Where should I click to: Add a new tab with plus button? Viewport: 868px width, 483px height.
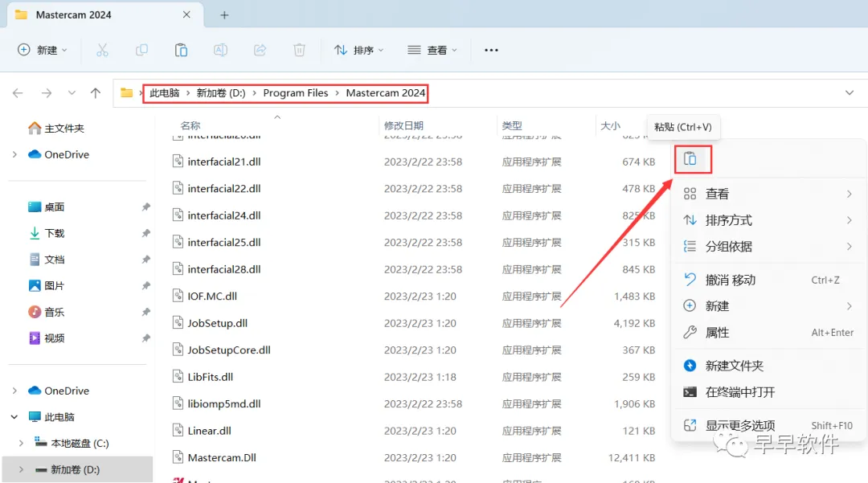224,15
